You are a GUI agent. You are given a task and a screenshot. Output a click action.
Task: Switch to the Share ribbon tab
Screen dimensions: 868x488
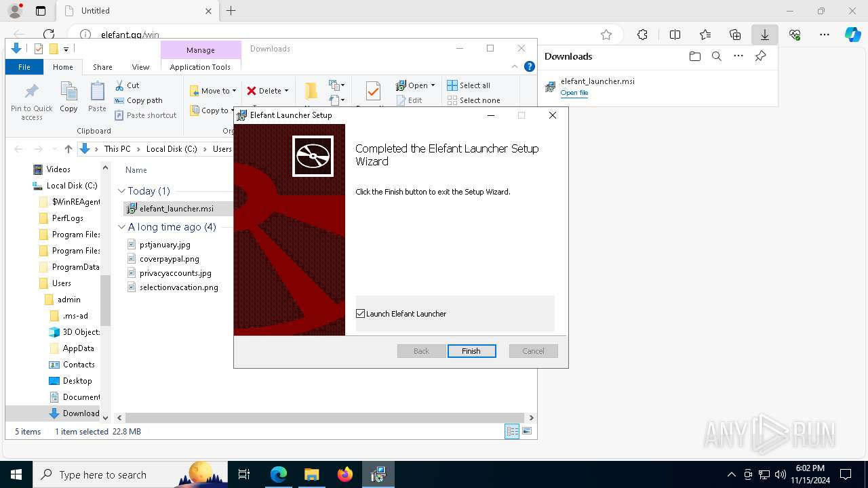[x=102, y=67]
